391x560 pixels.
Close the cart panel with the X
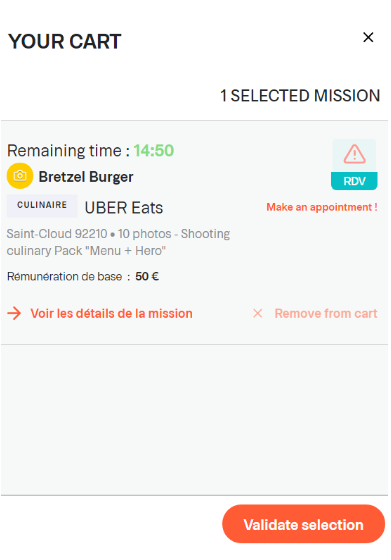(368, 37)
